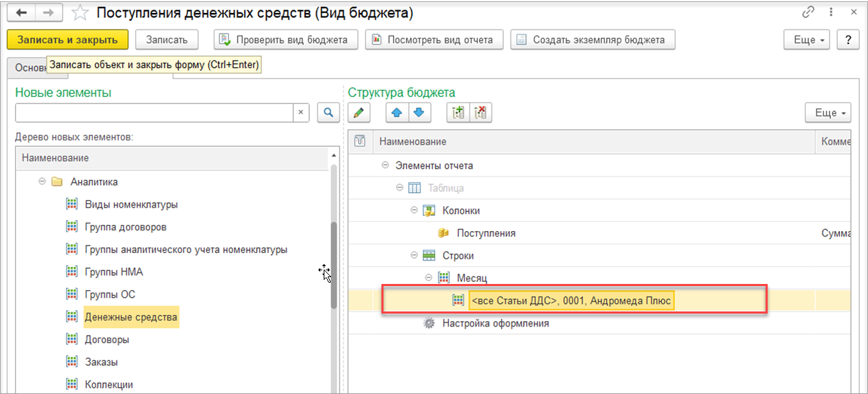Move selected element up with blue arrow

[x=397, y=113]
